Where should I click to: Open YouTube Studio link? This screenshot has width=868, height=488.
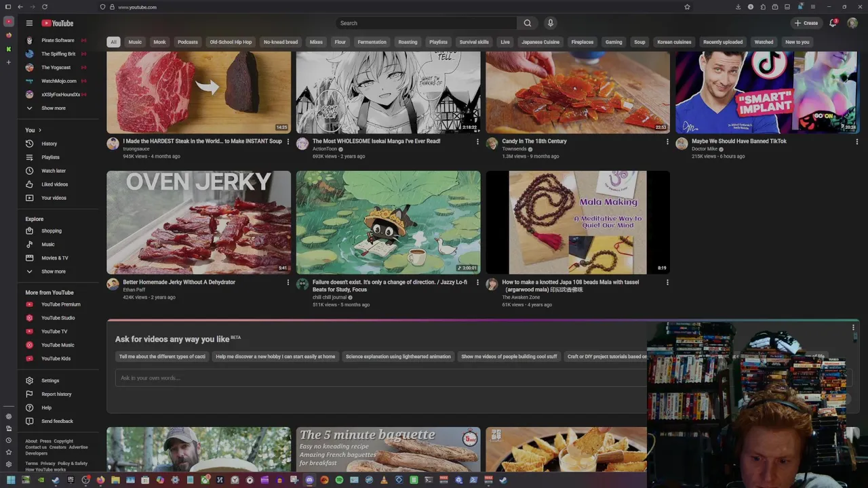(x=58, y=318)
